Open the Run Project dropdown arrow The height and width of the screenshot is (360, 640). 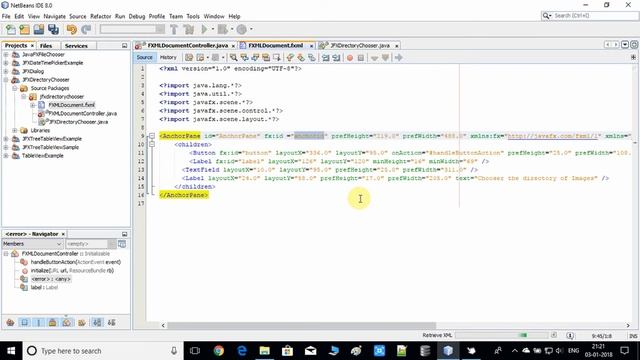212,29
